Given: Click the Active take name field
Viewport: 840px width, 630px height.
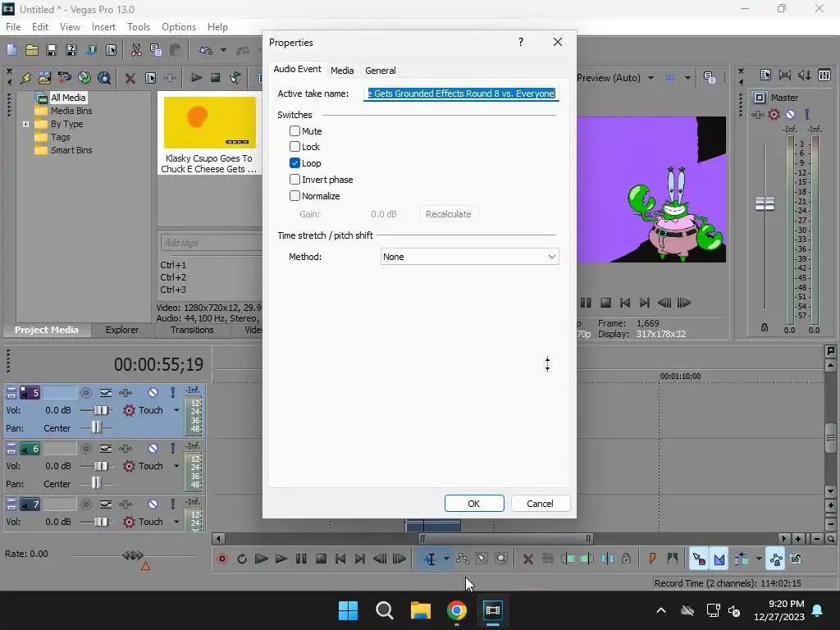Looking at the screenshot, I should point(461,94).
